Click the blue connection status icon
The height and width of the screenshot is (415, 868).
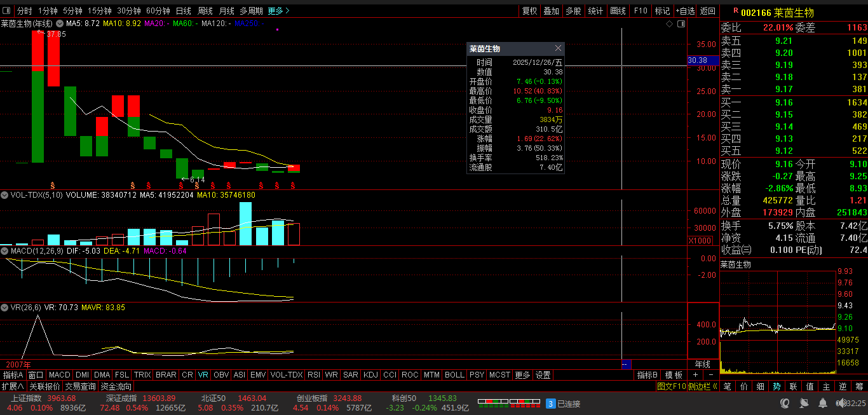(x=551, y=404)
